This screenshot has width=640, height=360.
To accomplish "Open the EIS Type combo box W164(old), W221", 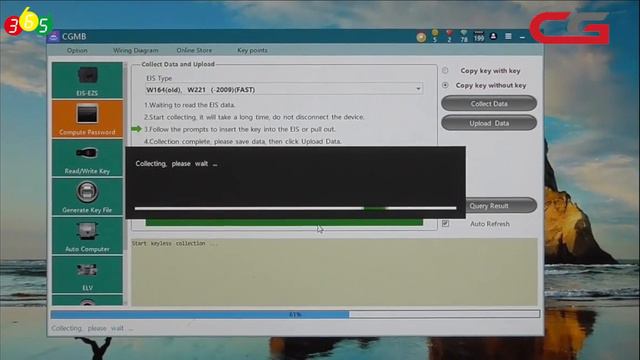I will pos(284,89).
